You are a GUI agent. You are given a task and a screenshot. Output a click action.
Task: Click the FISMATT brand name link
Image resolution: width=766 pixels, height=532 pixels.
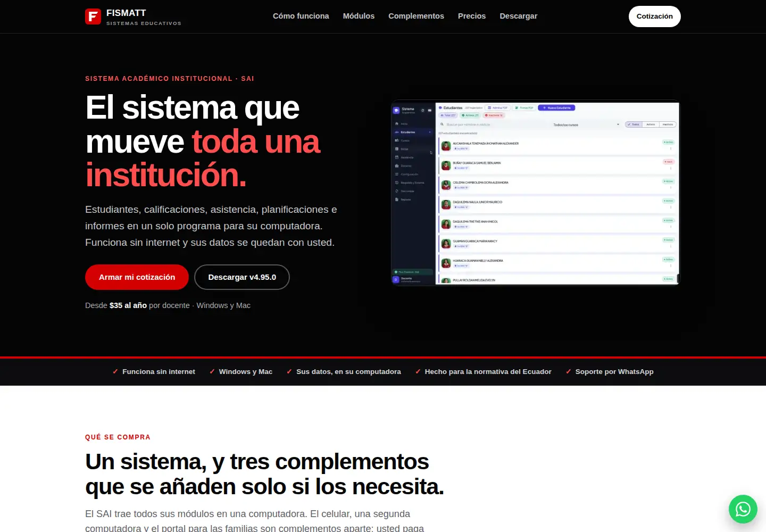[126, 13]
